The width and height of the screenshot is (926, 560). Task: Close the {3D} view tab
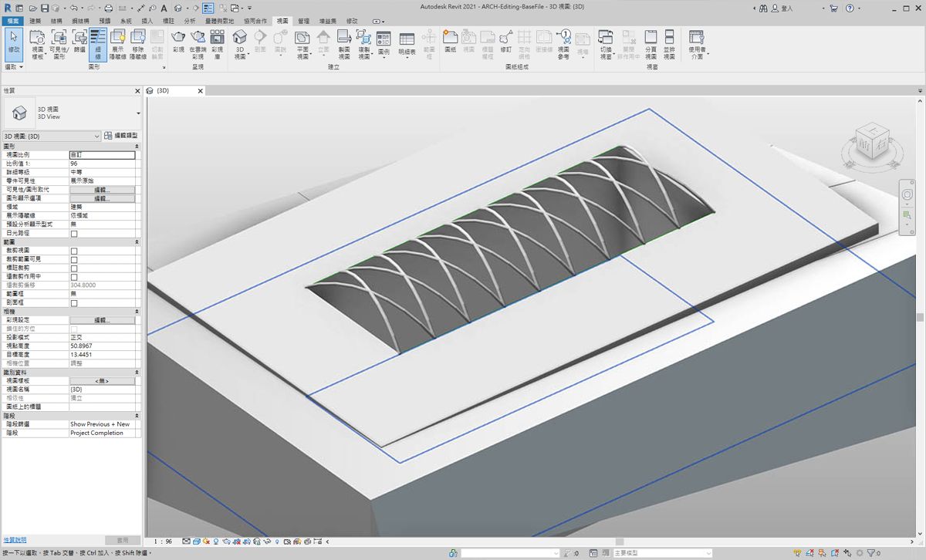pos(201,91)
